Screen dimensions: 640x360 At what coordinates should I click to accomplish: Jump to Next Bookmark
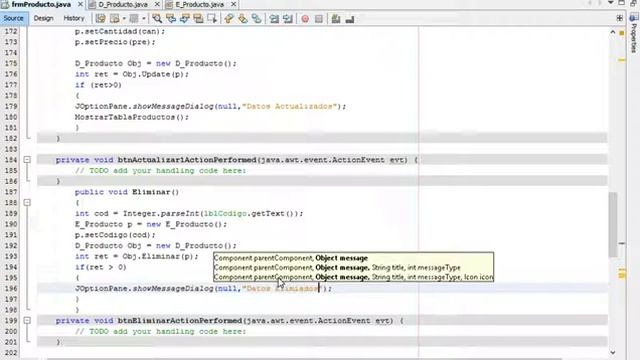click(x=242, y=19)
